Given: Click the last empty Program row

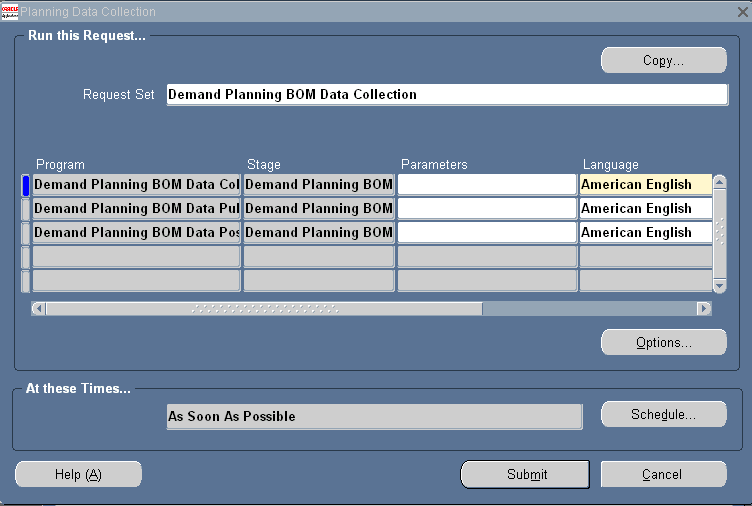Looking at the screenshot, I should pos(136,281).
